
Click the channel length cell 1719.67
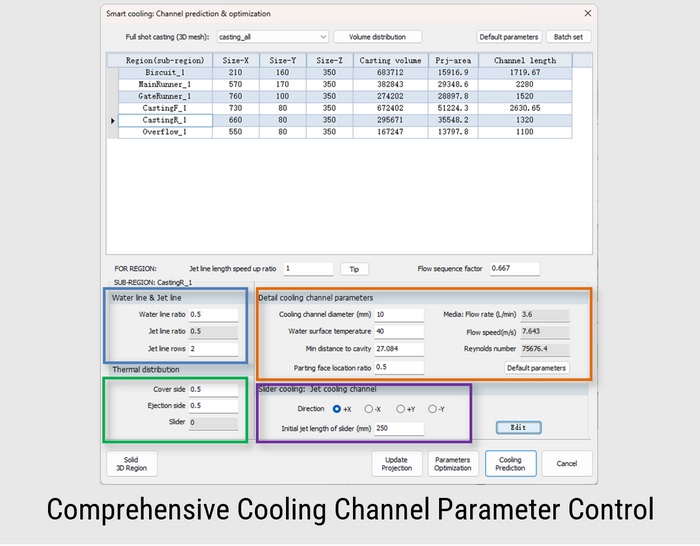point(525,73)
